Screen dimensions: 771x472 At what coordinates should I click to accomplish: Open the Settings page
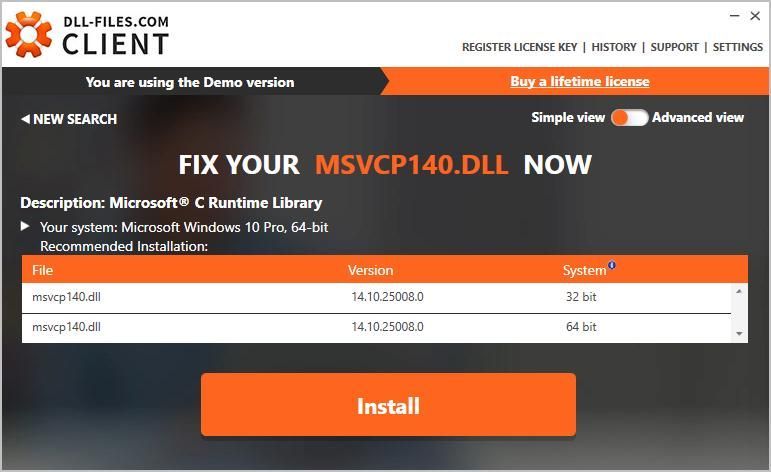pos(738,47)
